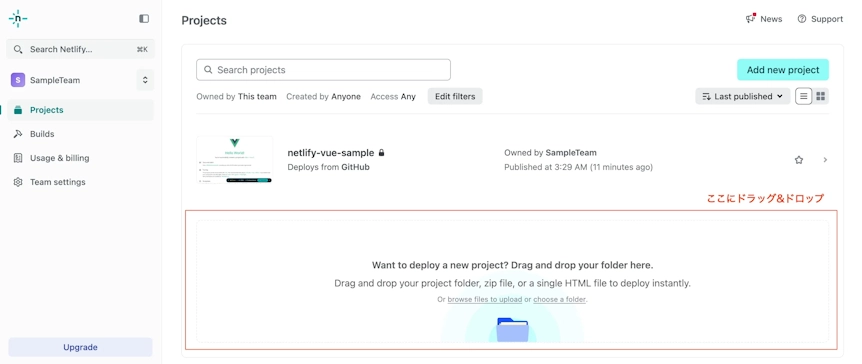Open the netlify-vue-sample project name

point(330,153)
